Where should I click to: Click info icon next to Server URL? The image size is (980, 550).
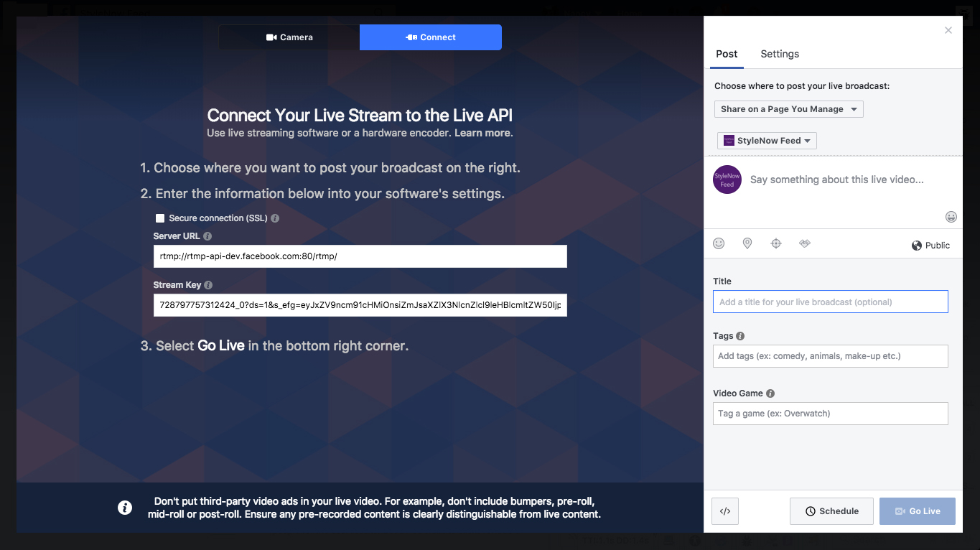[207, 236]
